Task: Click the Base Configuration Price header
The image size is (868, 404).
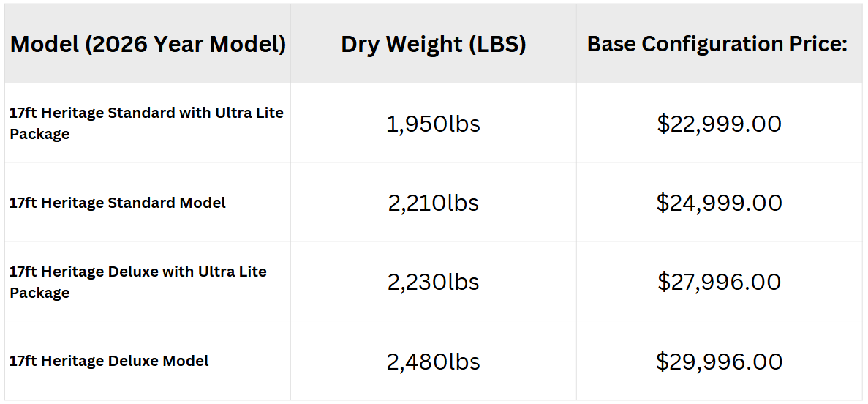Action: (x=717, y=45)
